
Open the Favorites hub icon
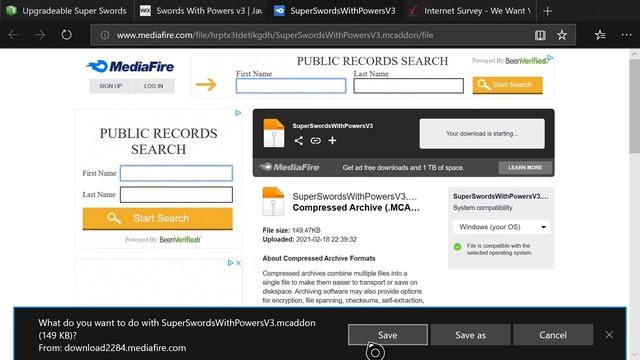click(600, 35)
